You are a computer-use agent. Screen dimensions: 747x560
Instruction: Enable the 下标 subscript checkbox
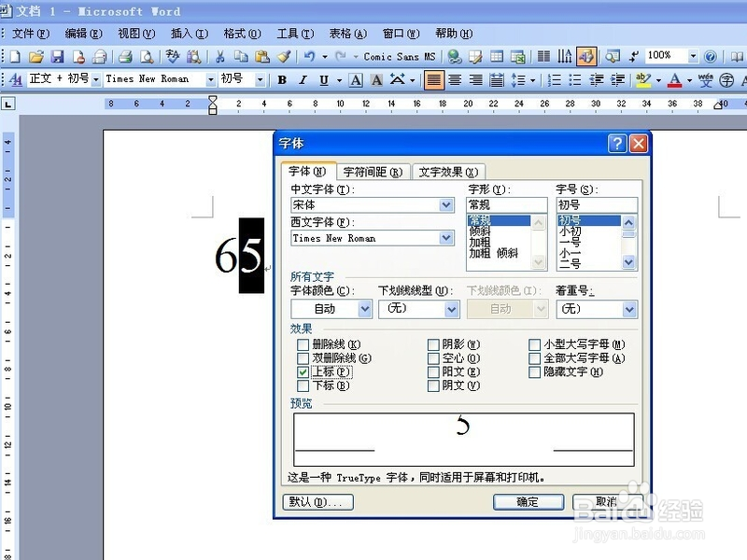303,385
